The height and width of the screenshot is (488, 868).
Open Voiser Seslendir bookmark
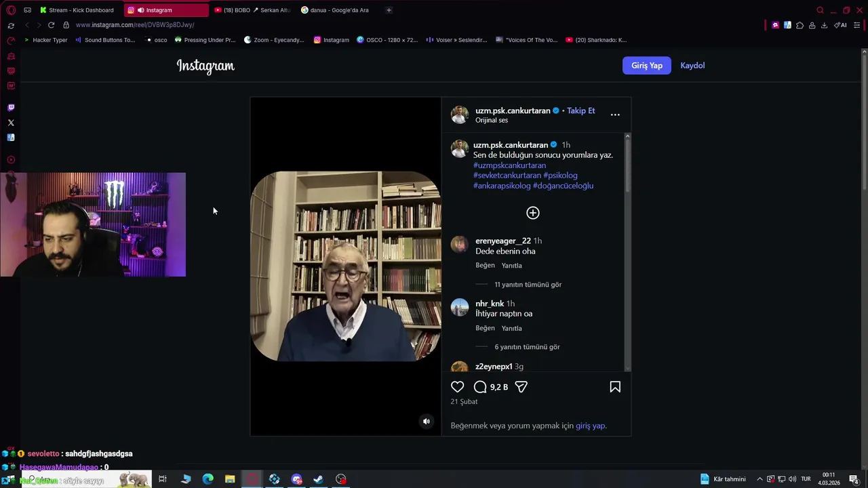click(x=456, y=40)
